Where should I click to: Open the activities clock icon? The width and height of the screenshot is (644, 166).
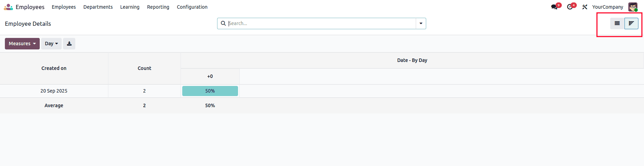click(x=570, y=7)
